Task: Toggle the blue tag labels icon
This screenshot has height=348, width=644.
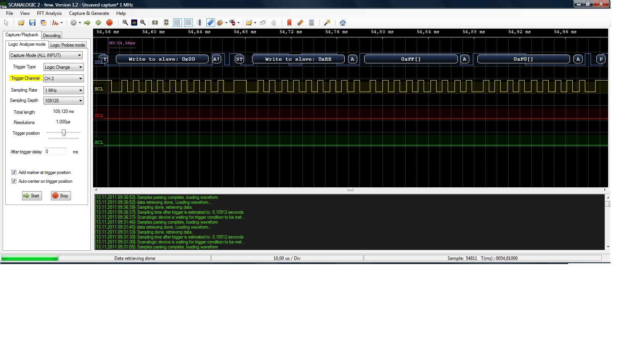Action: 210,23
